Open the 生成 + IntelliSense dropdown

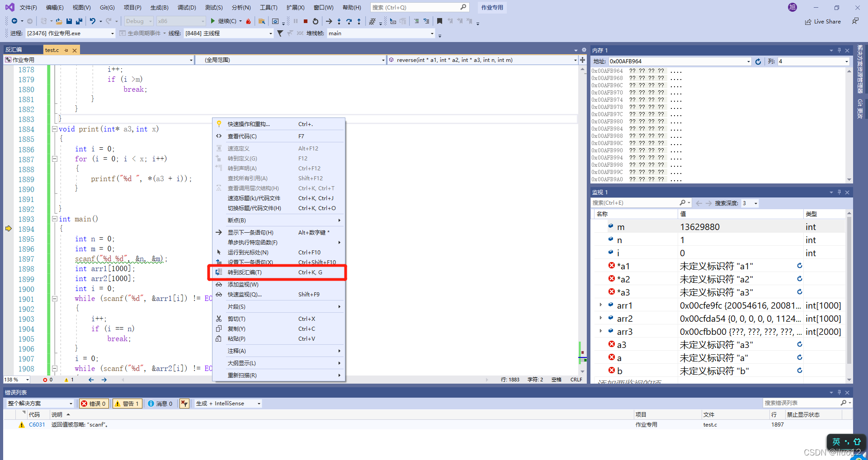pos(228,404)
